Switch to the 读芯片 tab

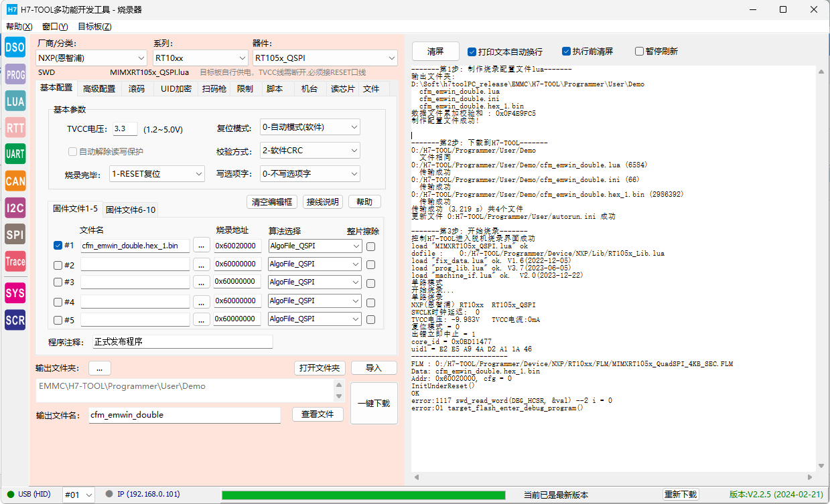coord(342,89)
